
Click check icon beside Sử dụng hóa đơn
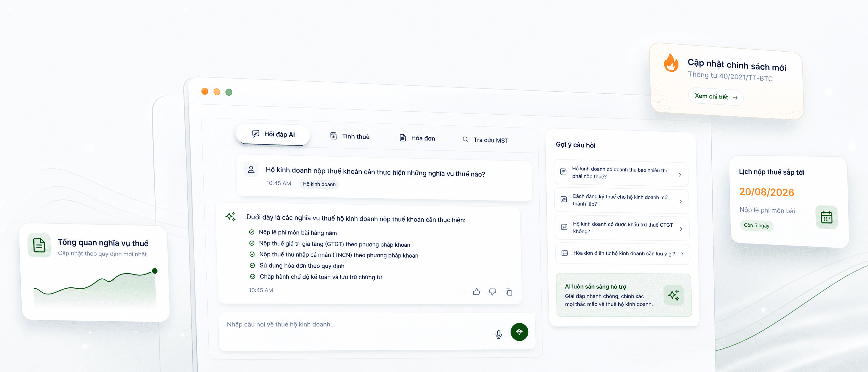252,265
